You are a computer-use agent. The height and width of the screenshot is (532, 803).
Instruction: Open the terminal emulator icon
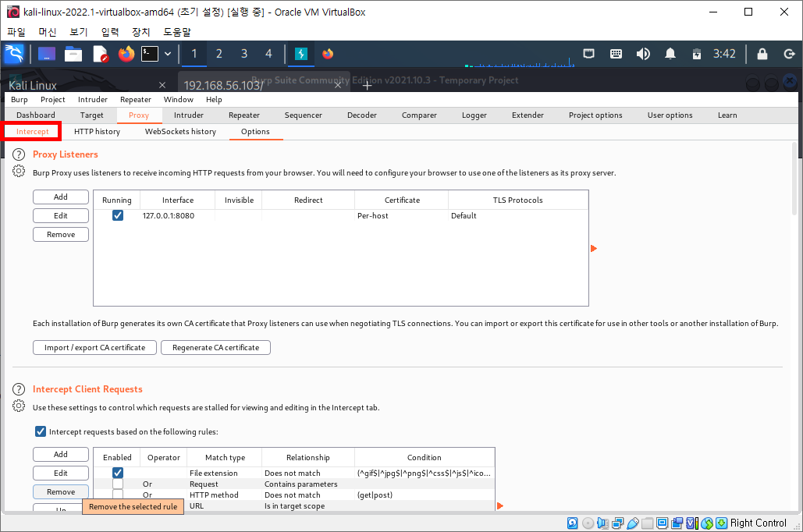click(x=150, y=54)
